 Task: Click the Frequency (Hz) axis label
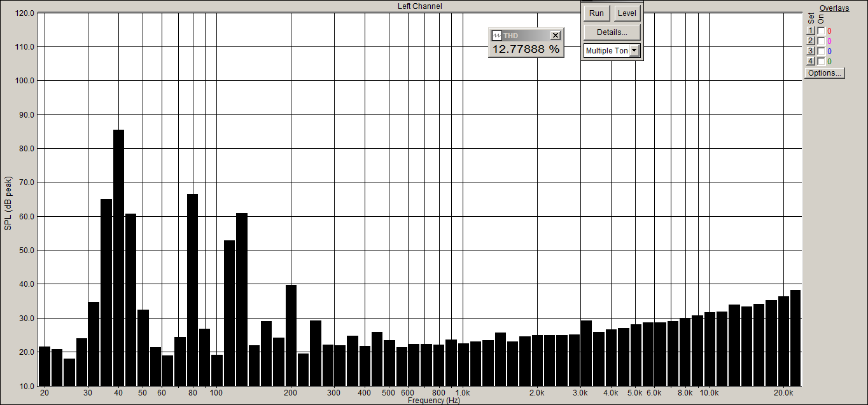(x=434, y=401)
